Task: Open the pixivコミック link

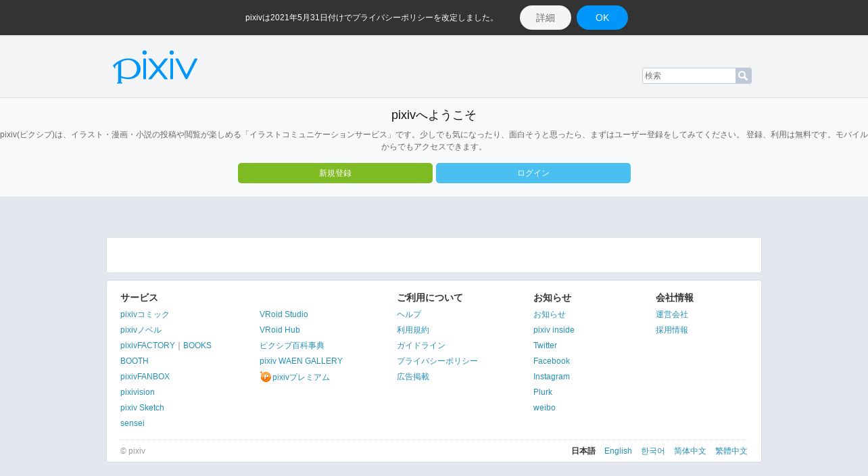Action: [145, 314]
